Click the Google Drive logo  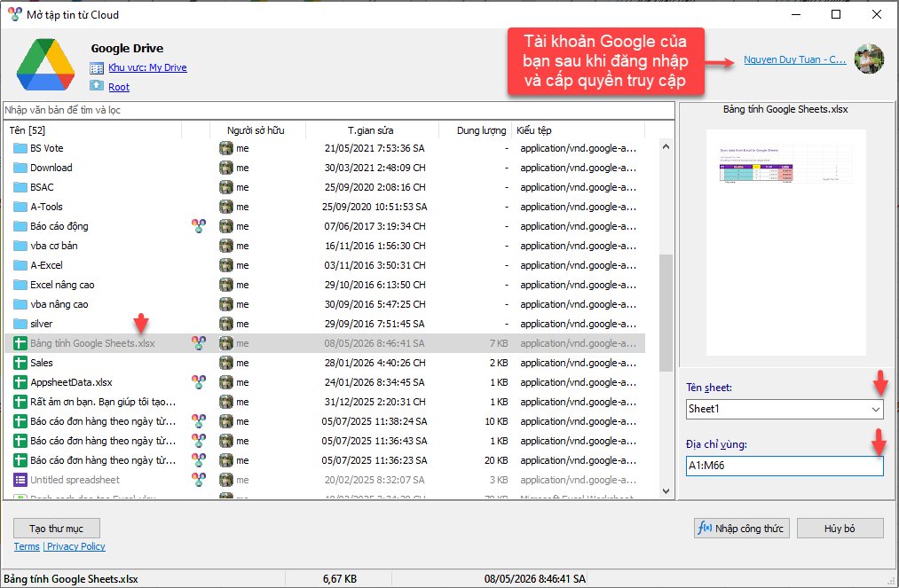coord(45,65)
